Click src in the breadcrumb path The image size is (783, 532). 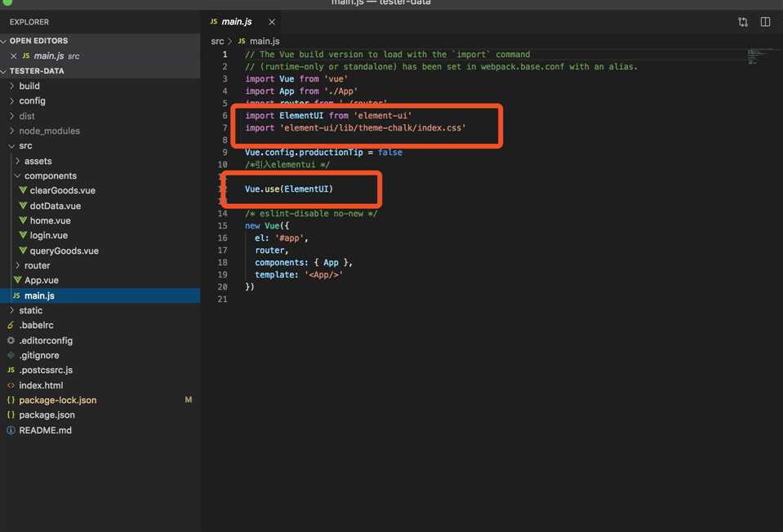coord(217,42)
